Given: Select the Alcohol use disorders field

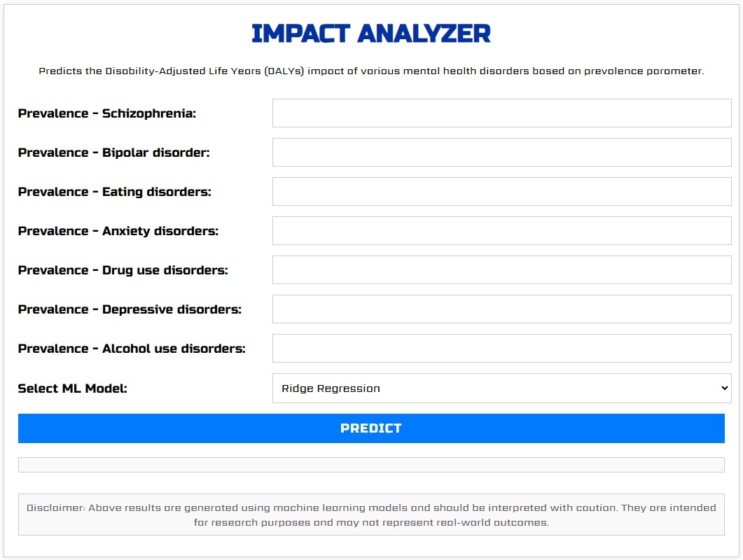Looking at the screenshot, I should [x=502, y=348].
